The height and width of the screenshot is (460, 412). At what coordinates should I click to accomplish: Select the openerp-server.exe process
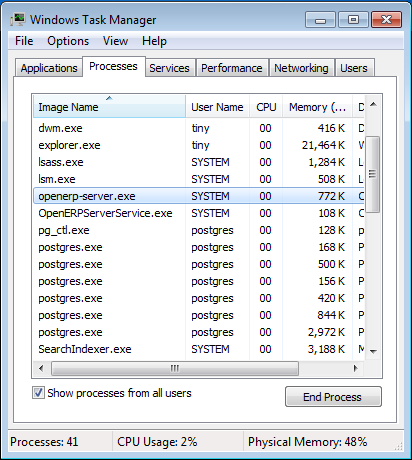tap(199, 196)
